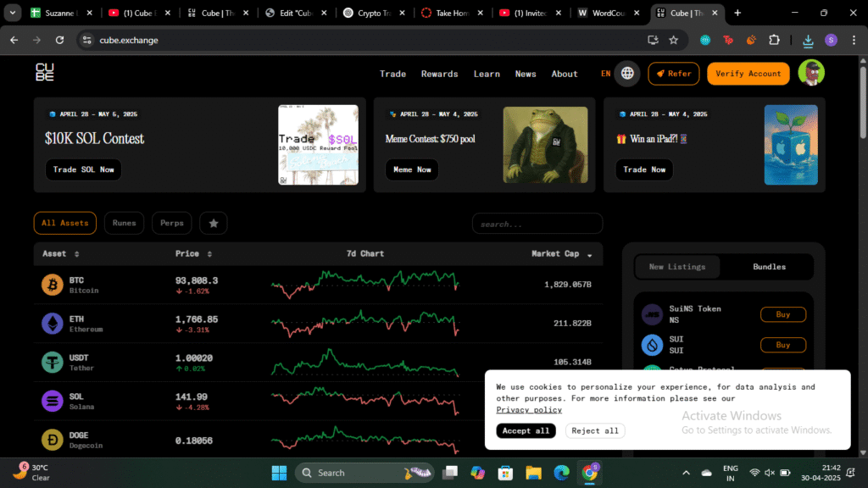This screenshot has width=868, height=488.
Task: Open the Chrome profile icon in toolbar
Action: [x=831, y=40]
